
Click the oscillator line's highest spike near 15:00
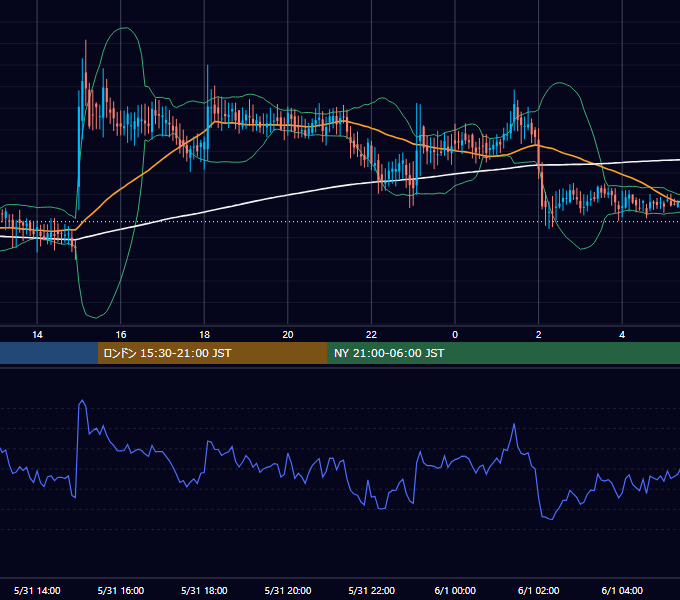point(82,401)
